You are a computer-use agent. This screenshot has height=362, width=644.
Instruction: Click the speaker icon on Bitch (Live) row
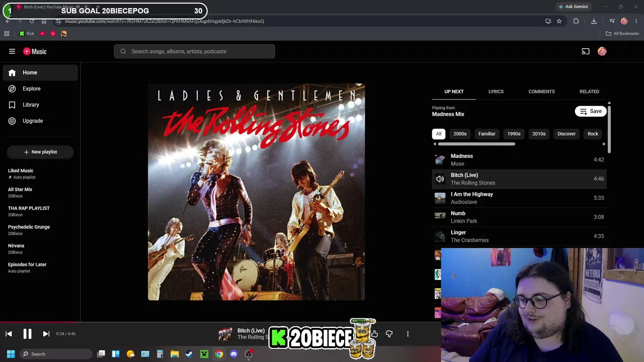click(x=440, y=179)
